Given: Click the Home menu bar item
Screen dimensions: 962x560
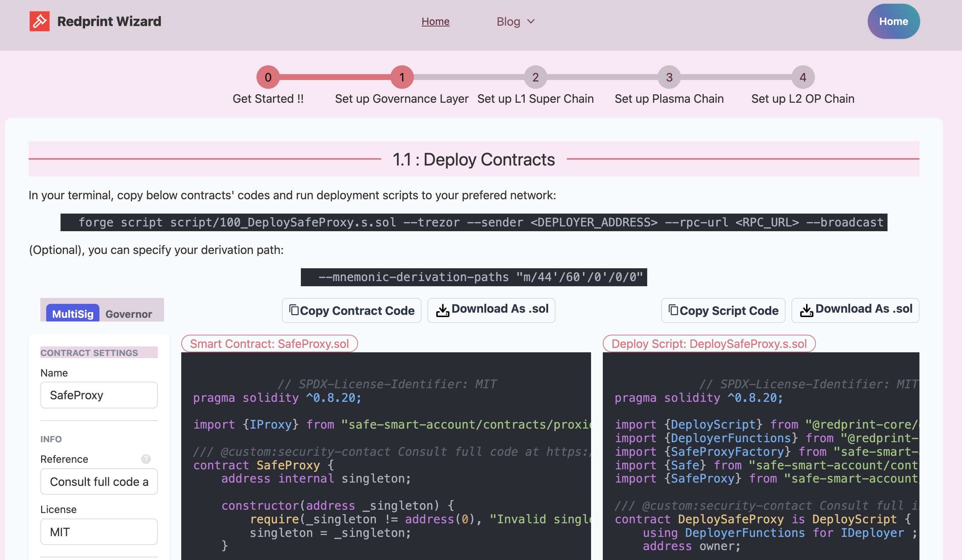Looking at the screenshot, I should point(435,20).
